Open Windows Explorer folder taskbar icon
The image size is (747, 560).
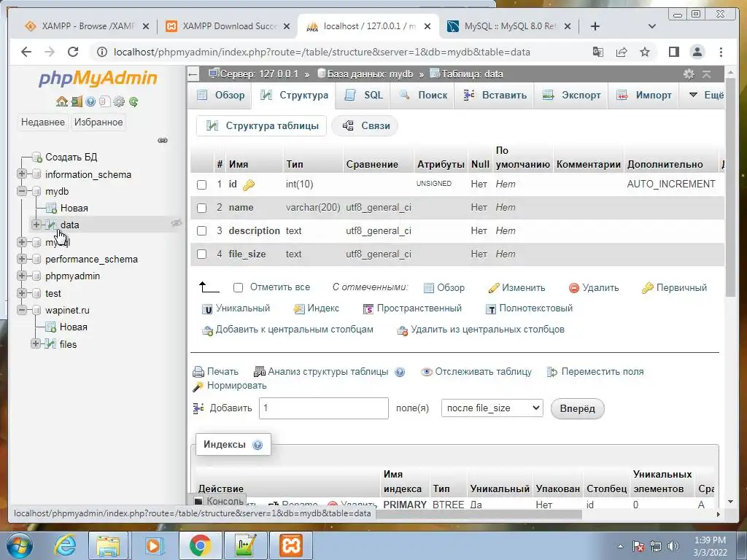108,545
